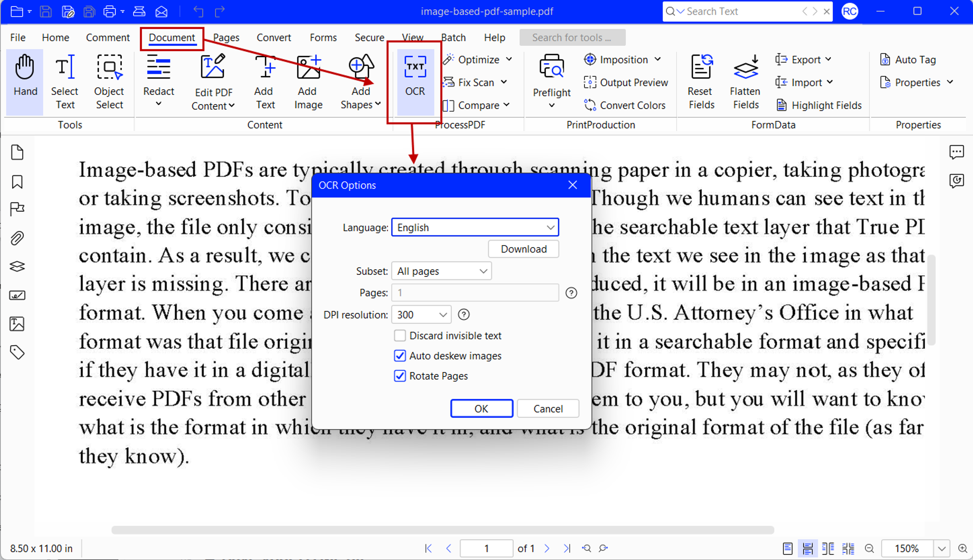The image size is (973, 560).
Task: Toggle Highlight Fields
Action: [819, 105]
